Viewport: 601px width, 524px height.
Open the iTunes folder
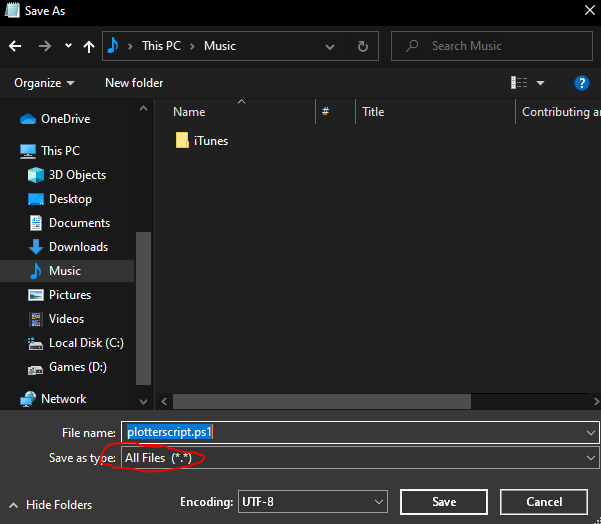point(210,141)
